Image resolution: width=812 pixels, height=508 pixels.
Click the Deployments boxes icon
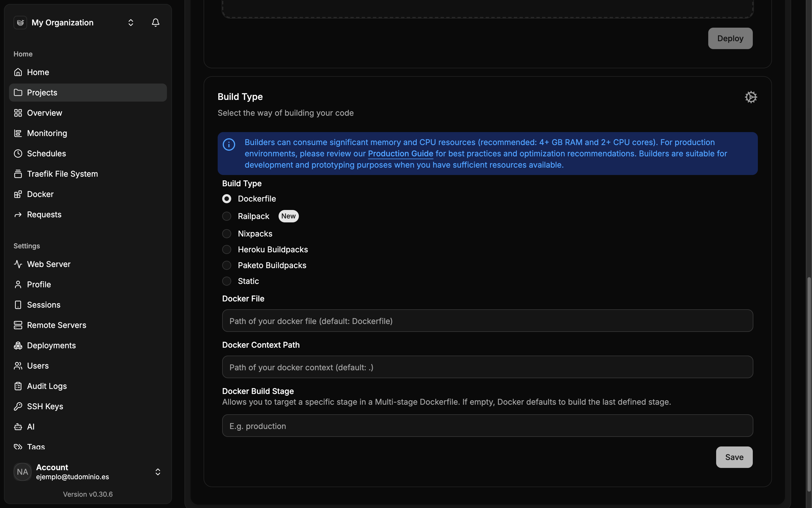pos(18,345)
